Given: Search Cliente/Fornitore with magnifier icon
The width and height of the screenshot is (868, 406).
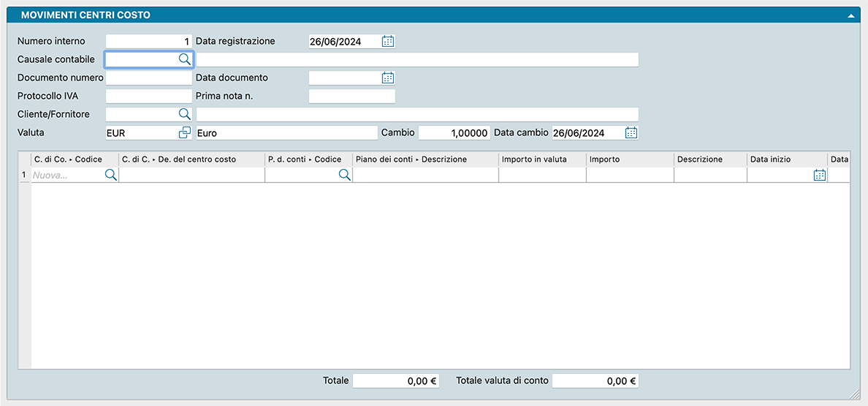Looking at the screenshot, I should 185,114.
